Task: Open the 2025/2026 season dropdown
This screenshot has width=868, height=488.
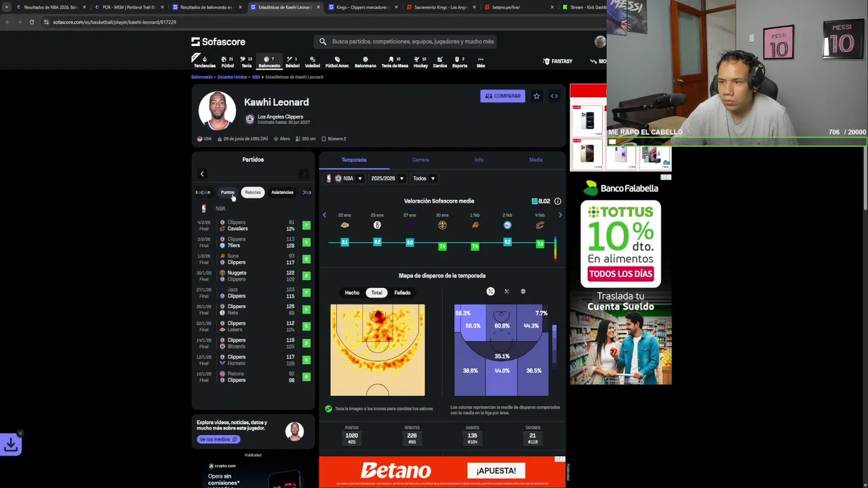Action: (x=387, y=178)
